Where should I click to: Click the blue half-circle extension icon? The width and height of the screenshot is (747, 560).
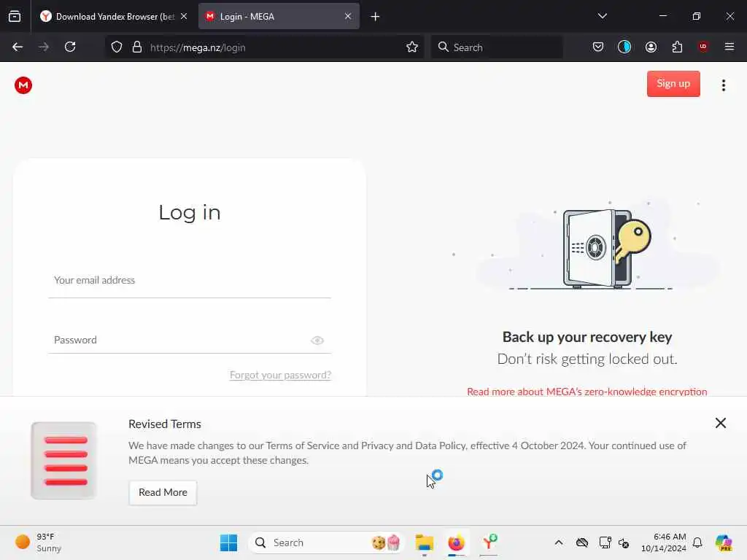(624, 47)
